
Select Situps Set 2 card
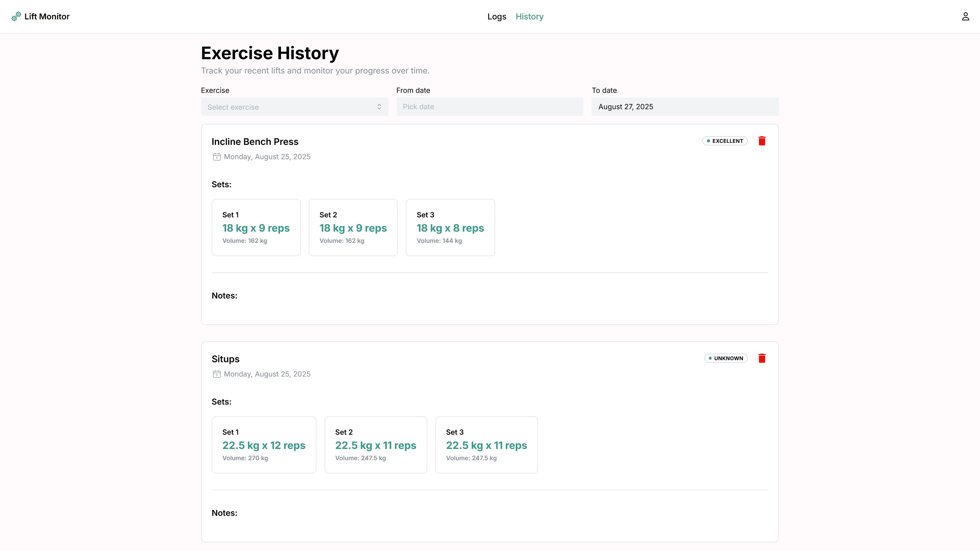tap(375, 445)
